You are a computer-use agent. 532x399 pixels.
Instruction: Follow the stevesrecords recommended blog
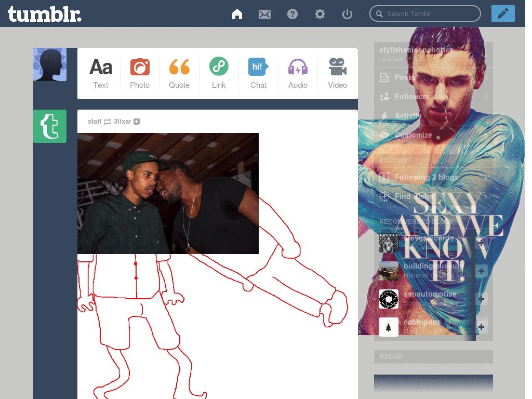(x=481, y=243)
